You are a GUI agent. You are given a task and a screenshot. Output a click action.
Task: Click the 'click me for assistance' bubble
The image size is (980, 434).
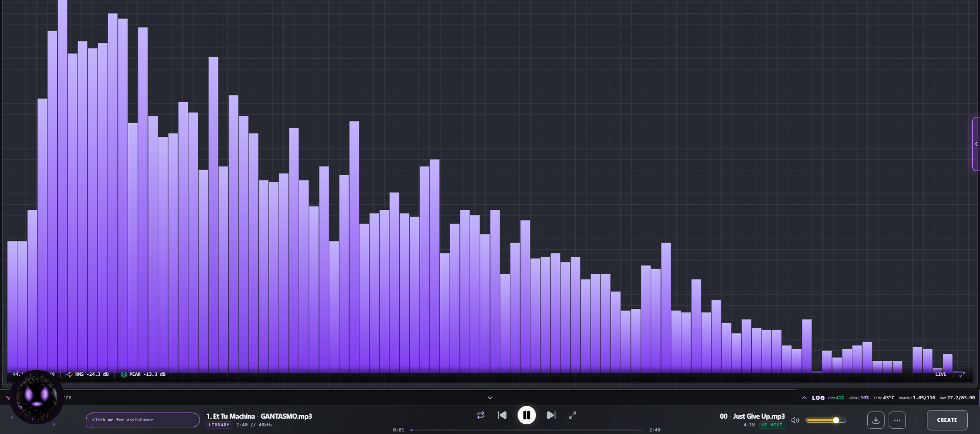(142, 420)
